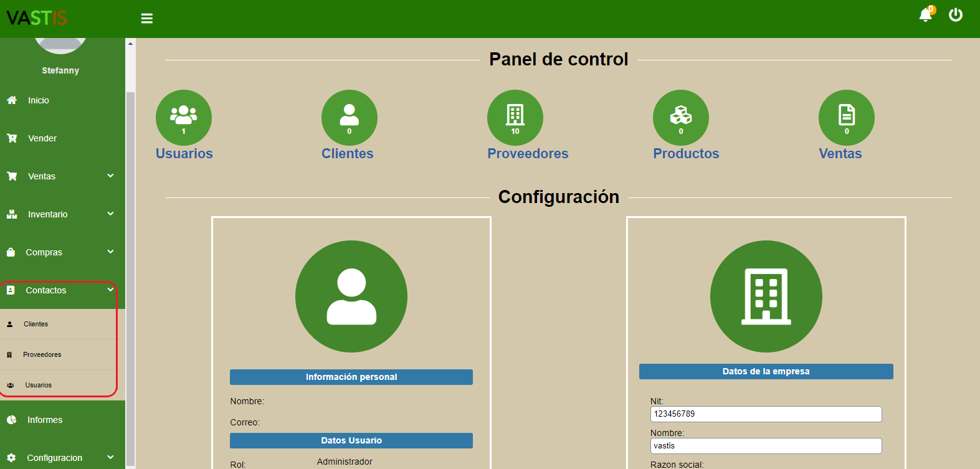
Task: Click the Inventario boxes icon
Action: [x=11, y=214]
